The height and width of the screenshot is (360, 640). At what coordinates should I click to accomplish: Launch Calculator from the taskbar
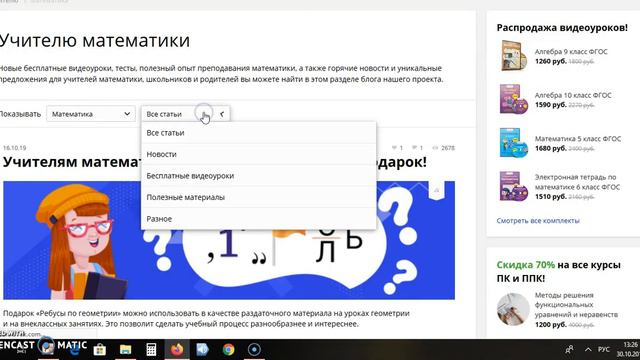click(151, 349)
